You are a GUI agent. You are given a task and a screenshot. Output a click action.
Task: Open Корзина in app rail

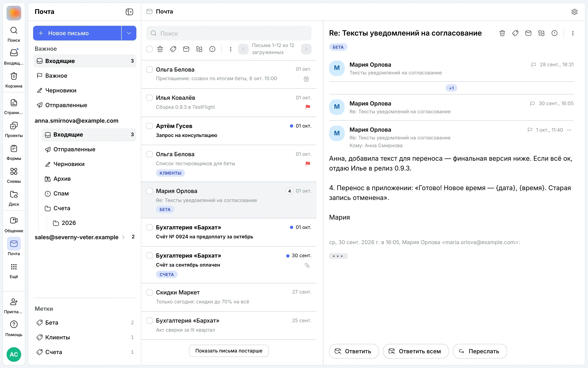coord(14,80)
